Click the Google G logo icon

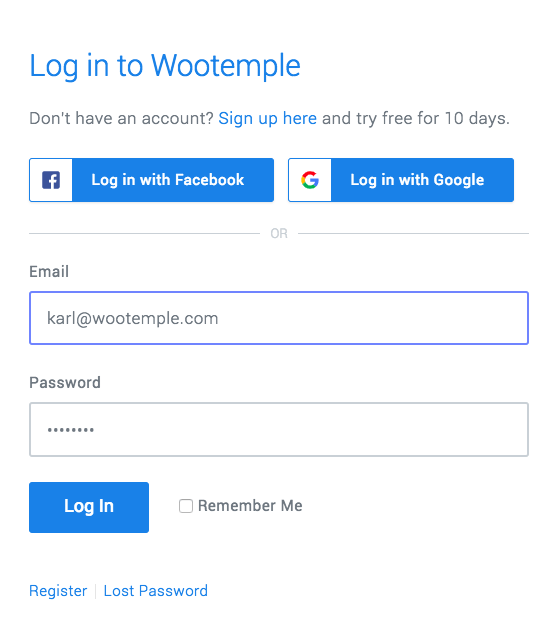(310, 180)
